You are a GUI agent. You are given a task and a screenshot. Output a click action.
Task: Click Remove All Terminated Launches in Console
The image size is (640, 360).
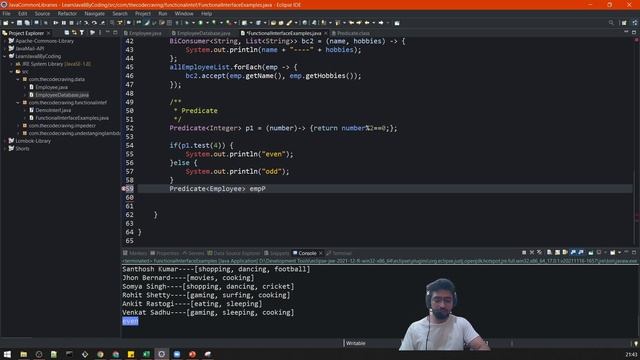coord(539,253)
